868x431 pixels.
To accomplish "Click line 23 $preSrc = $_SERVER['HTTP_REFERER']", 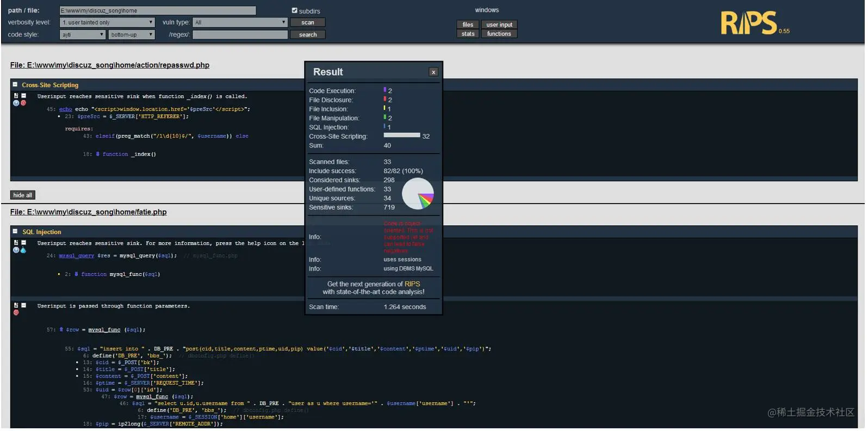I will tap(127, 116).
